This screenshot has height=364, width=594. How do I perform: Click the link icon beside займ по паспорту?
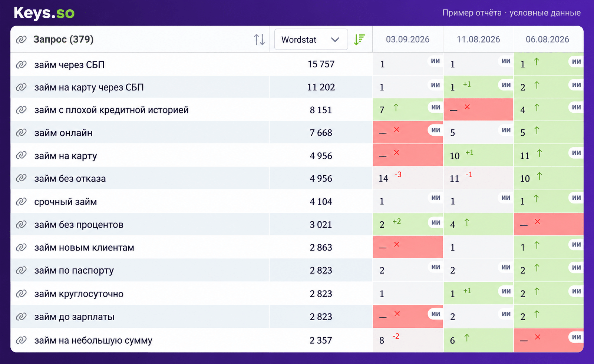pyautogui.click(x=21, y=270)
